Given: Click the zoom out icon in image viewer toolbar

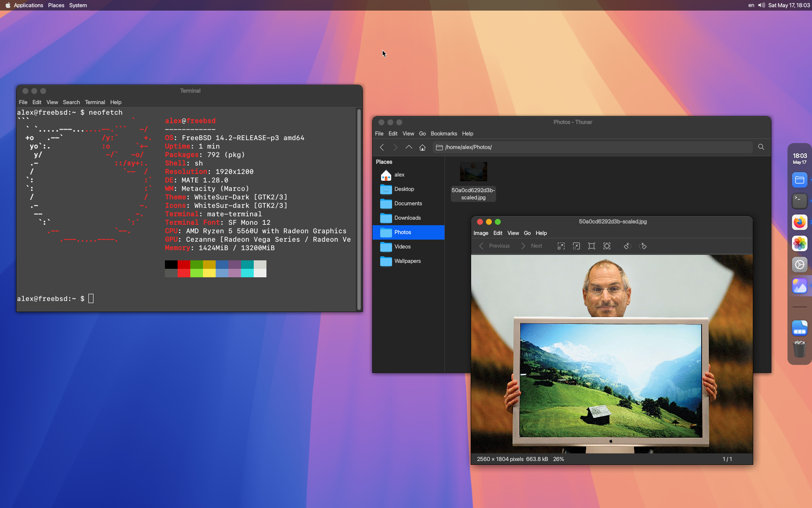Looking at the screenshot, I should [x=576, y=246].
